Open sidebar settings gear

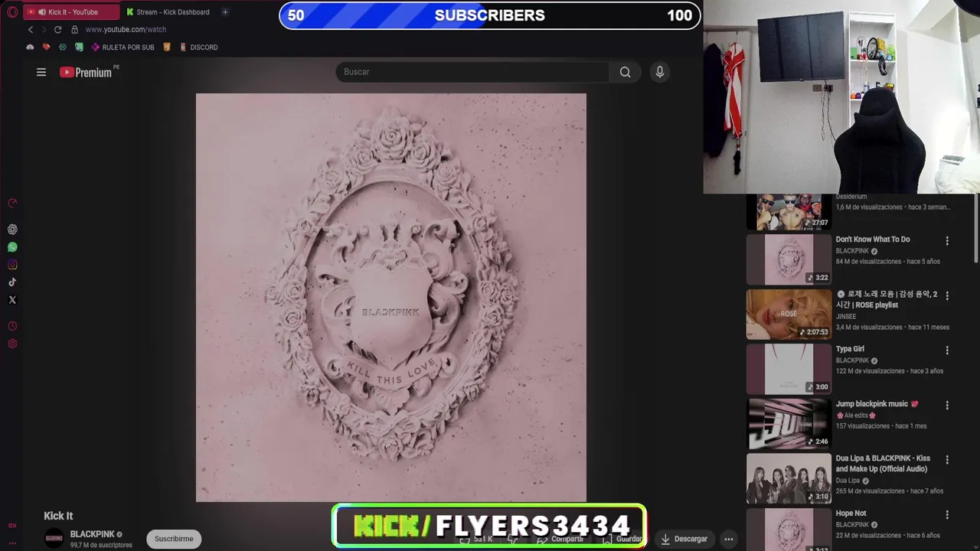12,344
